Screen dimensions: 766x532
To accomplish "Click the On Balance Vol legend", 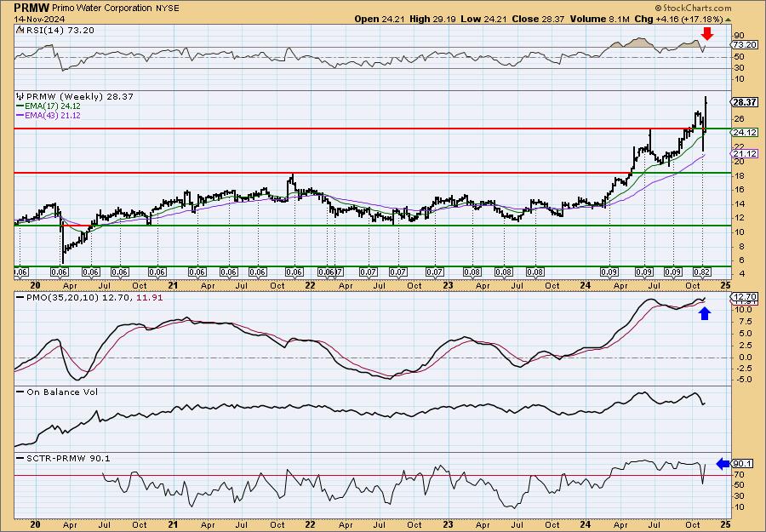I will click(62, 392).
